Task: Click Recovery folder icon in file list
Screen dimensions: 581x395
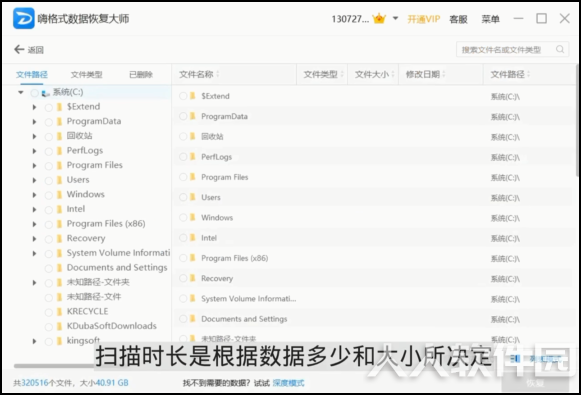Action: 193,278
